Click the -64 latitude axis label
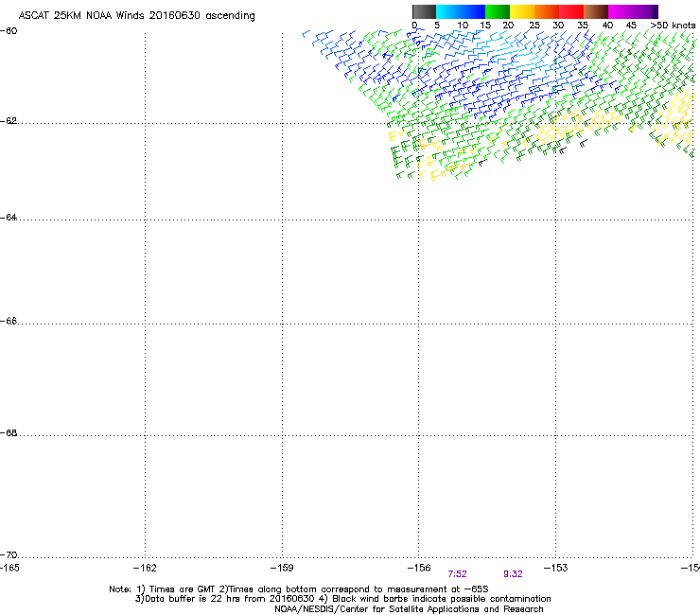The image size is (700, 615). 9,218
